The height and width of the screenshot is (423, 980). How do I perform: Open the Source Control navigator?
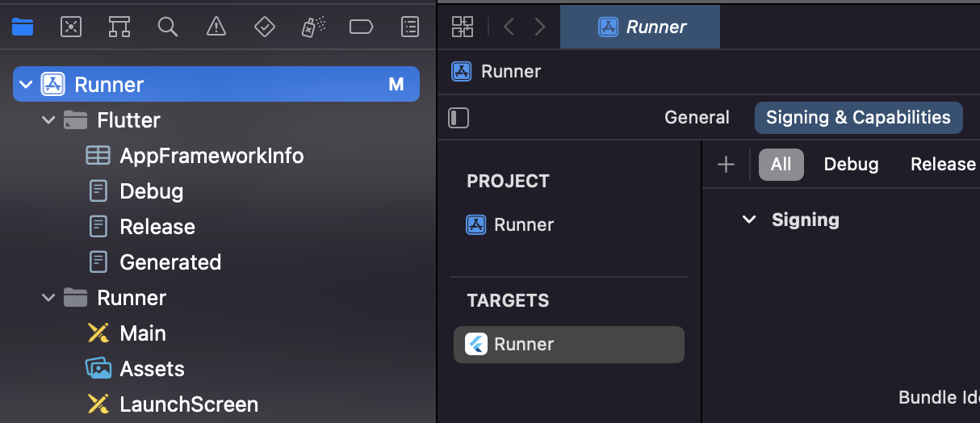(71, 27)
